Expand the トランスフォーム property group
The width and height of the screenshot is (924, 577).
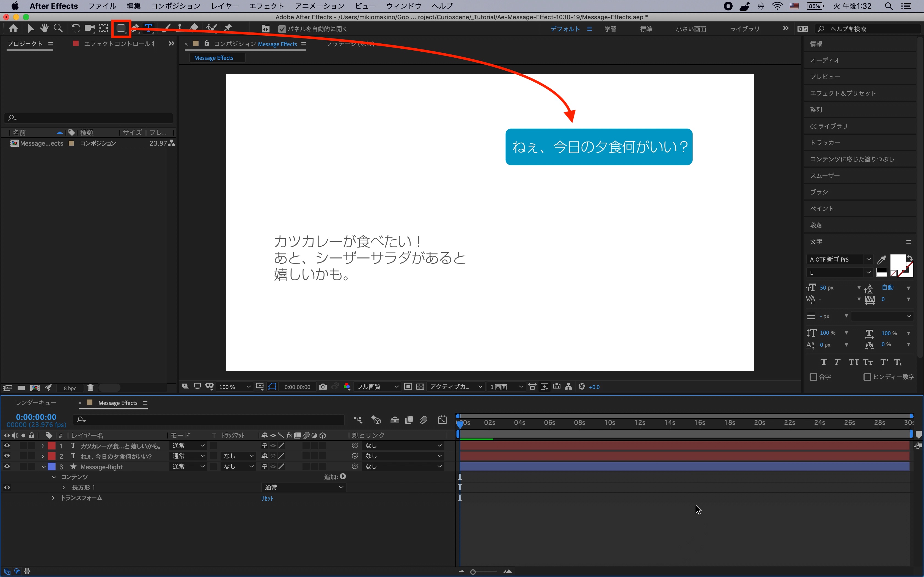(53, 498)
